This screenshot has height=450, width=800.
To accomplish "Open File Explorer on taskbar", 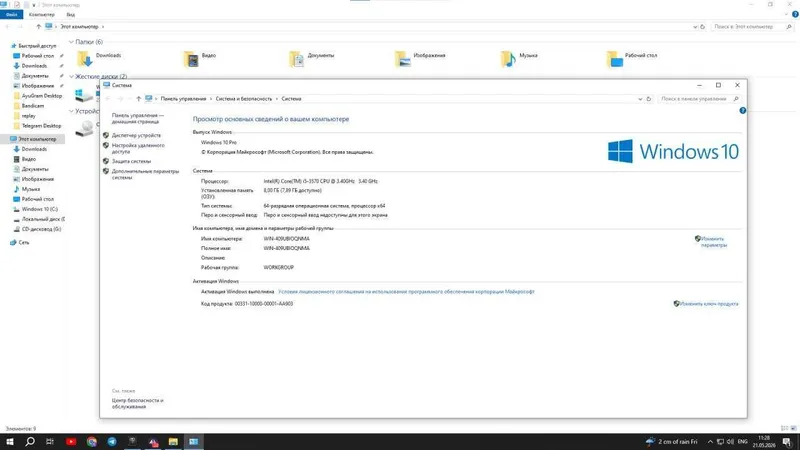I will (x=173, y=442).
